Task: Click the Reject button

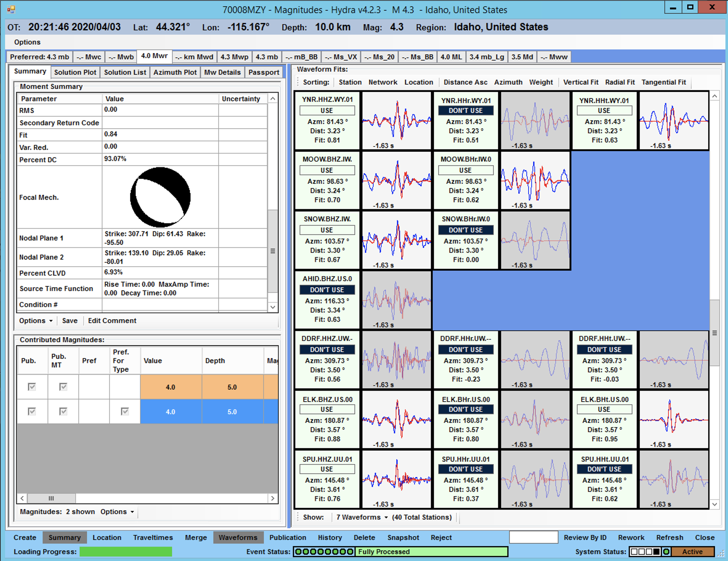Action: pyautogui.click(x=441, y=537)
